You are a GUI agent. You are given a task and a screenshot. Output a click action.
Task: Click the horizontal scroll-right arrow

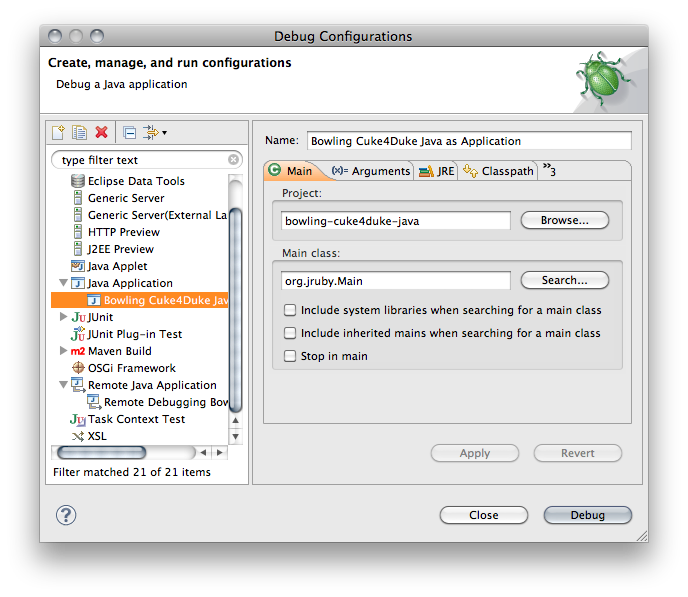(220, 452)
